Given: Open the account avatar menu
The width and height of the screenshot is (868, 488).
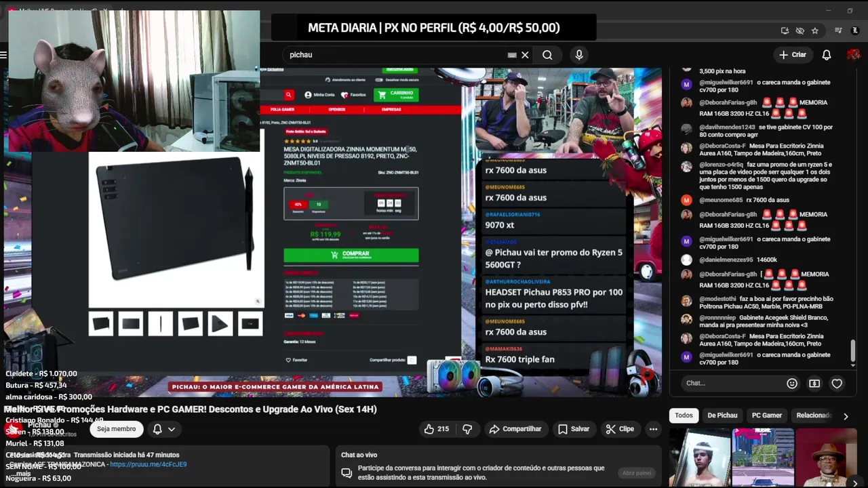Looking at the screenshot, I should 853,55.
